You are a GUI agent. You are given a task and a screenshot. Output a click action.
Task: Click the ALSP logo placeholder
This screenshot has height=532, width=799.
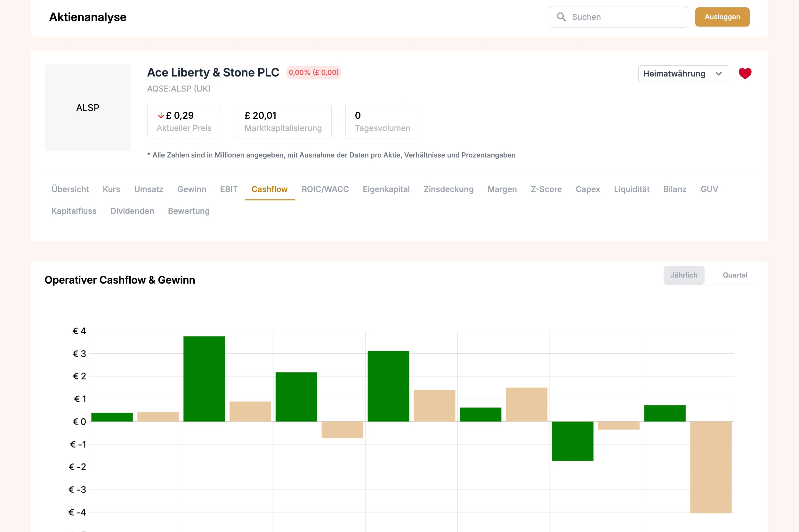(87, 108)
